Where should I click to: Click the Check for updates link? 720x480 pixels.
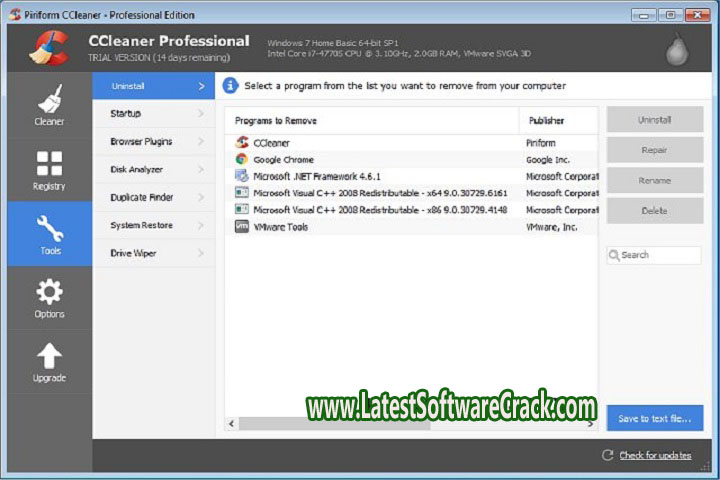click(655, 455)
